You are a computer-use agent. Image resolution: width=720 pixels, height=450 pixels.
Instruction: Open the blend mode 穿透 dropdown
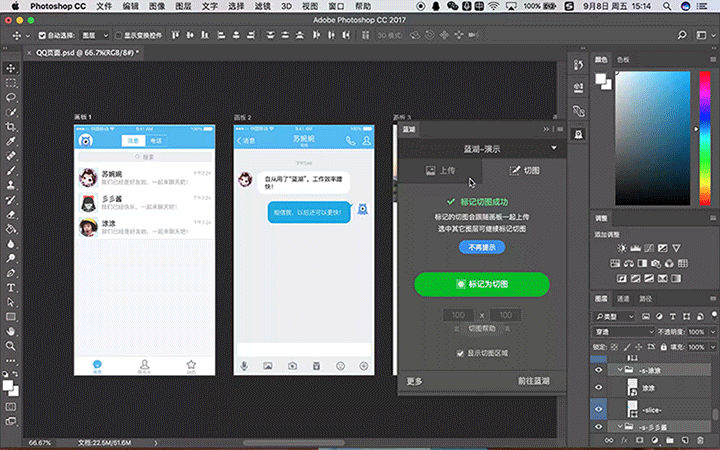(623, 332)
